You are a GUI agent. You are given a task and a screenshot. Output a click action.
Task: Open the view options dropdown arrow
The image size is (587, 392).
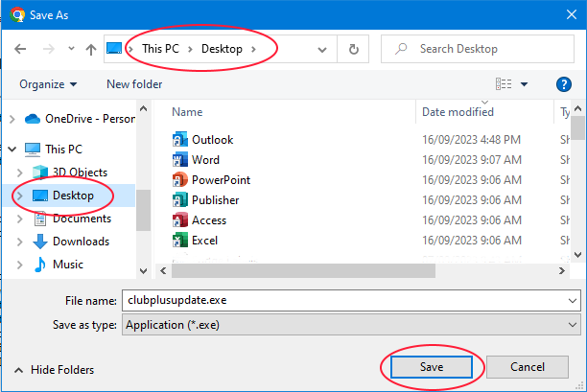[x=525, y=84]
